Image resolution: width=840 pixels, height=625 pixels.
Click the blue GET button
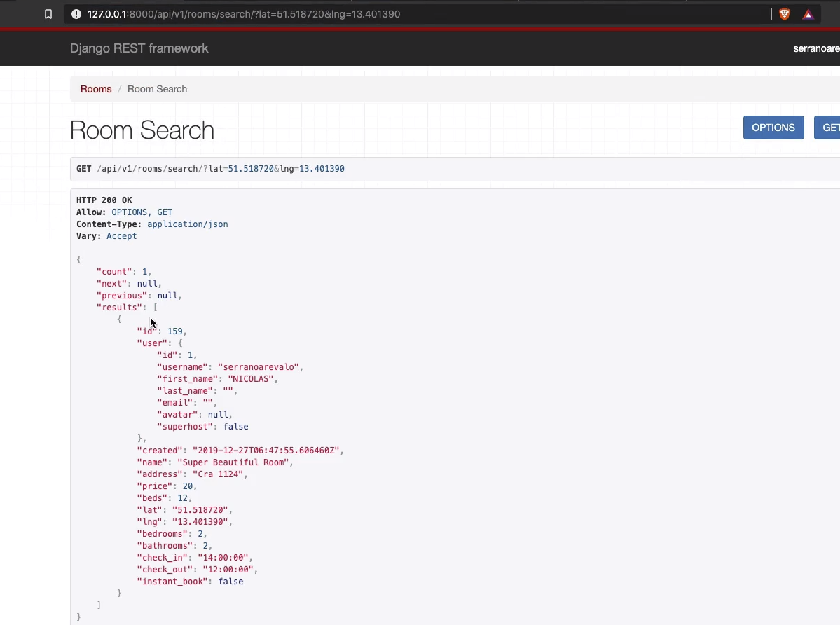click(829, 128)
